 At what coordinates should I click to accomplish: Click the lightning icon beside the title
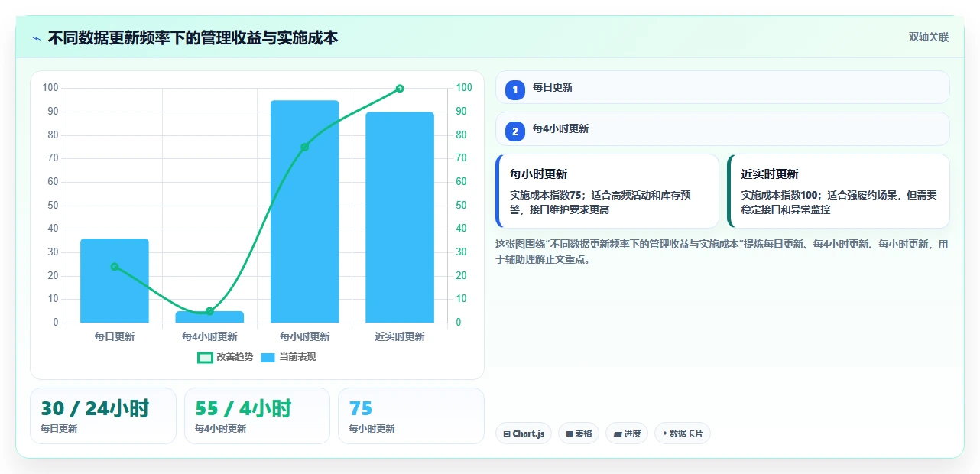tap(37, 38)
